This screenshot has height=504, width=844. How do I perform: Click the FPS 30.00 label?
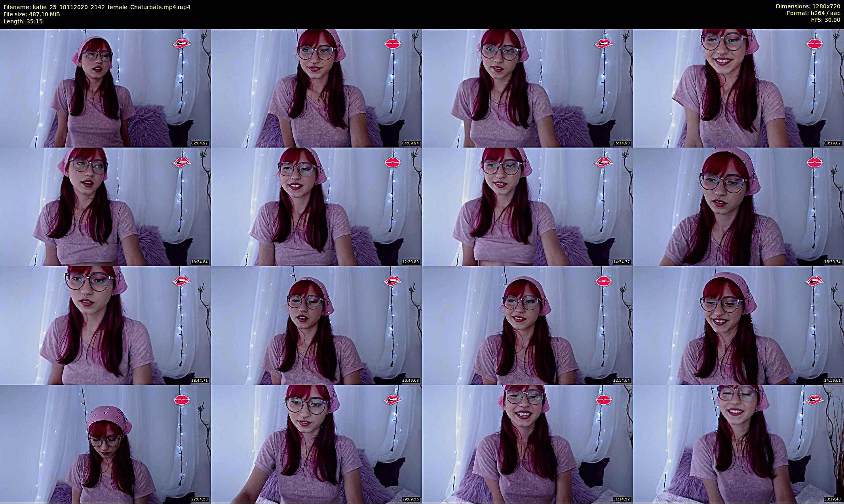coord(825,20)
